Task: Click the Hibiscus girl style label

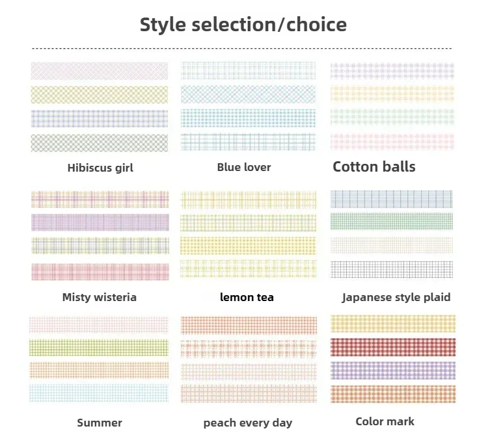Action: (x=100, y=168)
